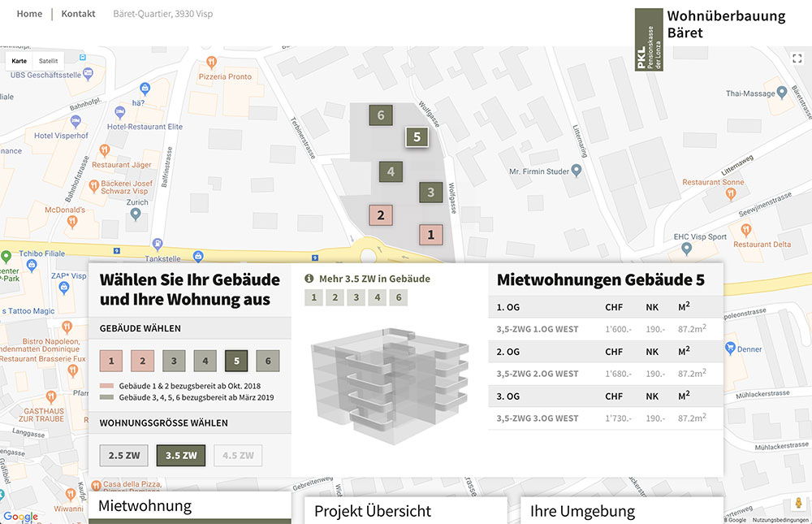Select building 1 marker on the map
812x524 pixels.
pos(430,235)
